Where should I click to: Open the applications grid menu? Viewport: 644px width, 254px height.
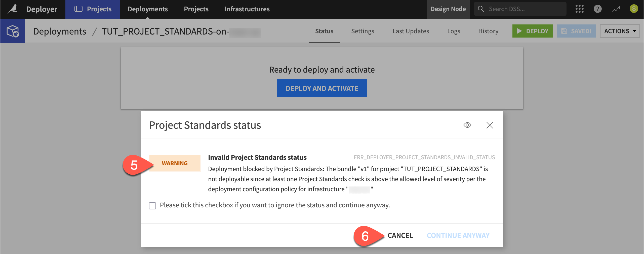coord(580,9)
